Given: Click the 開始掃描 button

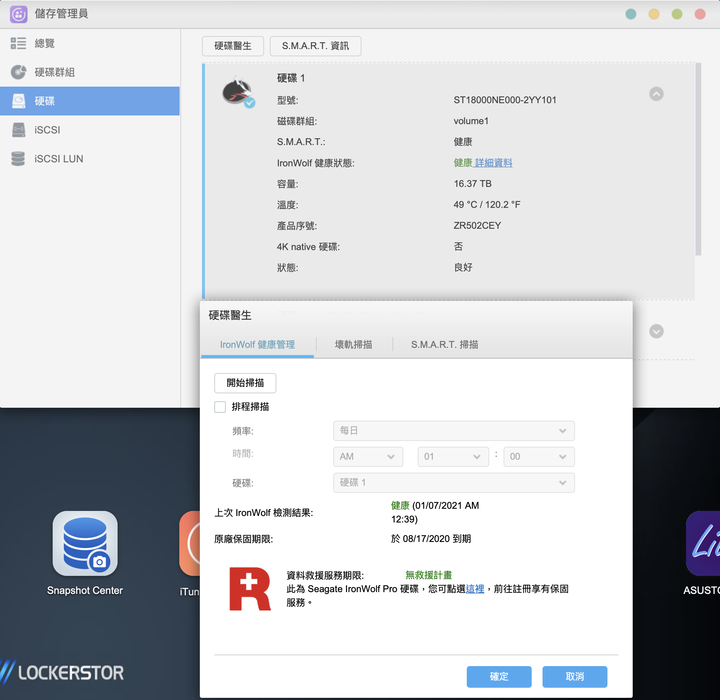Looking at the screenshot, I should point(245,383).
